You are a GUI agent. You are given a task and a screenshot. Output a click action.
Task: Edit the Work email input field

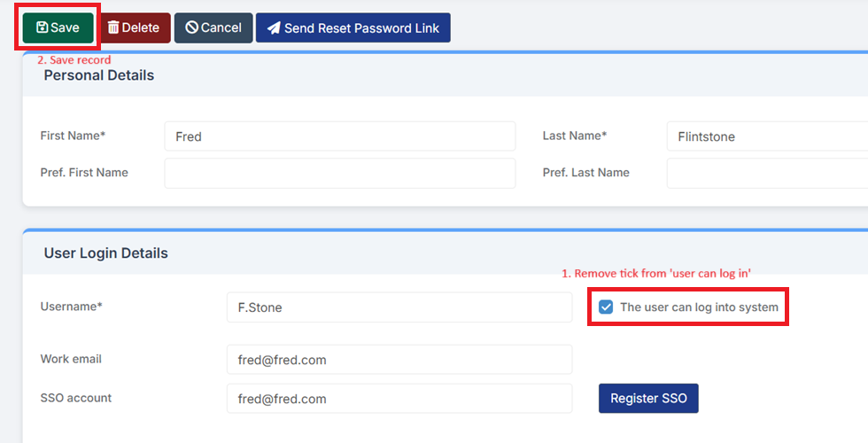pos(399,360)
